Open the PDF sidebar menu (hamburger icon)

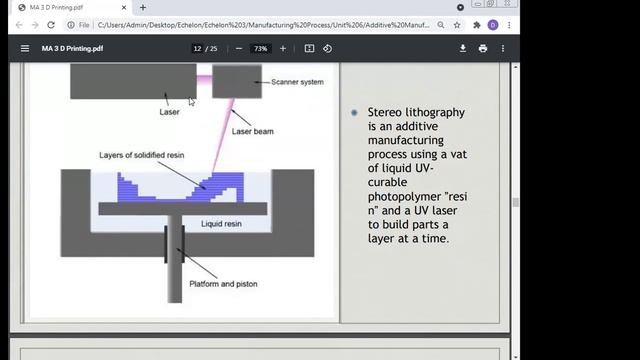click(25, 49)
